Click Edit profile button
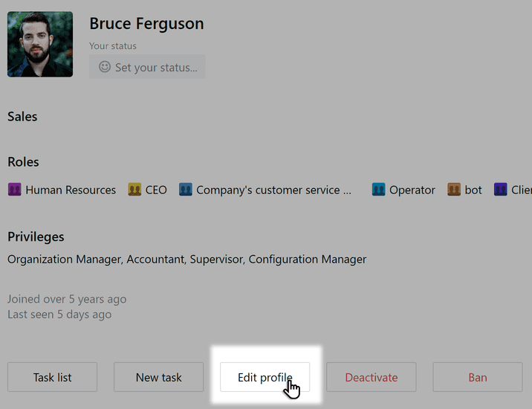532x409 pixels. 265,377
